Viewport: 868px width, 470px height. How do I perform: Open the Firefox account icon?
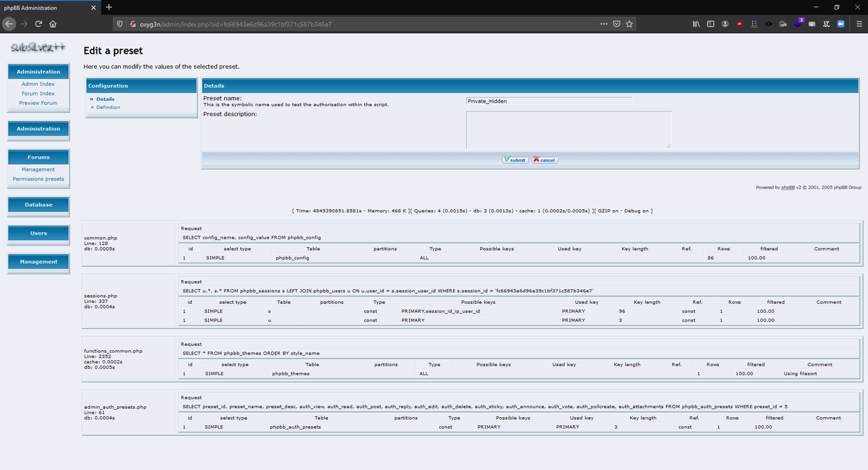coord(725,23)
